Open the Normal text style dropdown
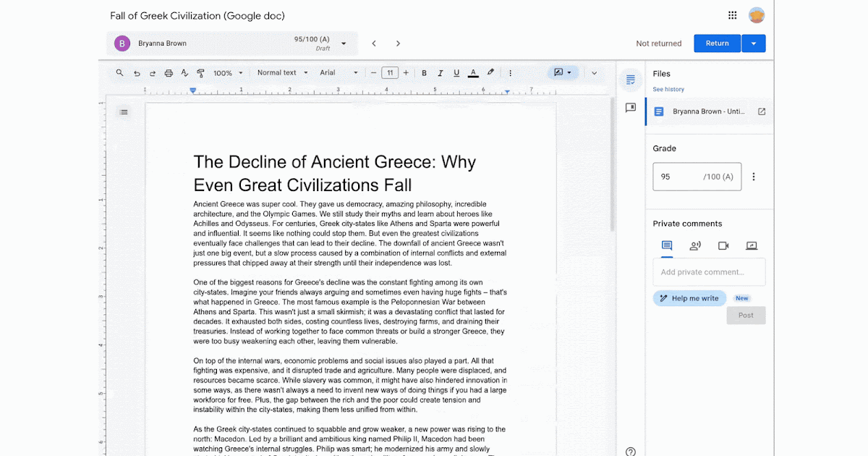 point(282,73)
